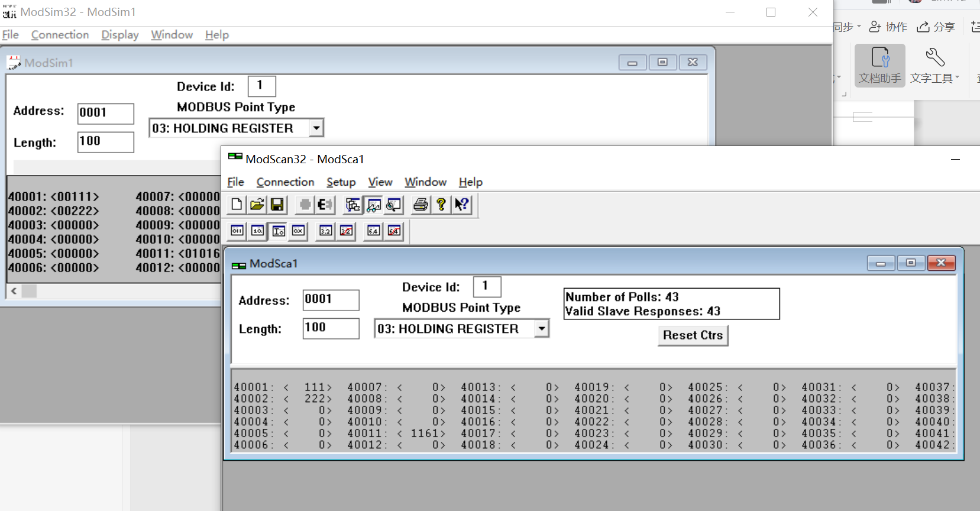This screenshot has height=511, width=980.
Task: Click the Length field in ModSca1
Action: click(331, 328)
